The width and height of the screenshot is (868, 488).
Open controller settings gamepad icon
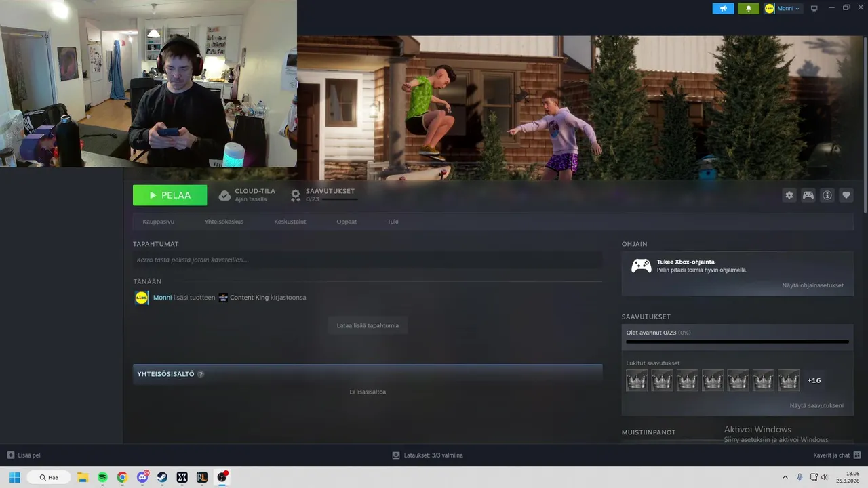coord(808,195)
